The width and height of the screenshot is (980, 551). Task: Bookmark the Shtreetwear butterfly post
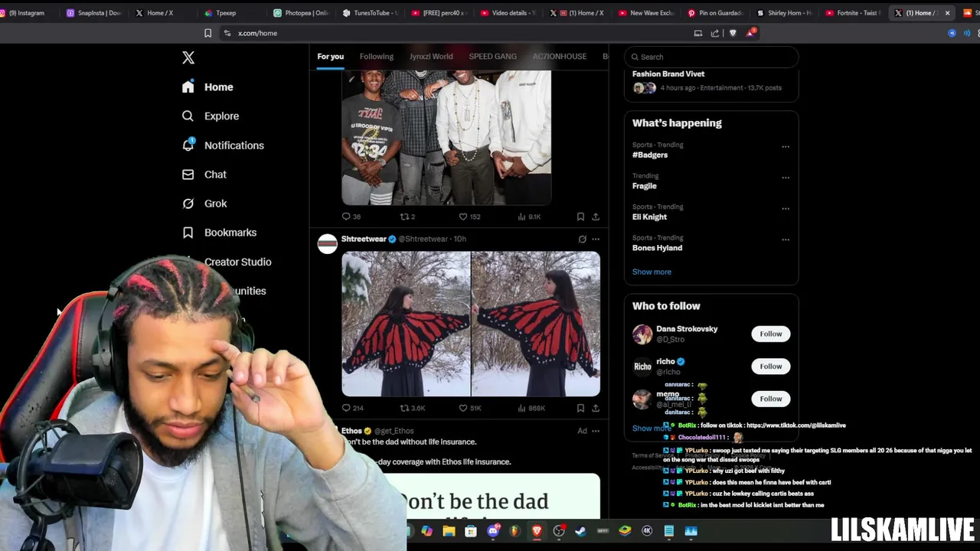click(x=580, y=408)
